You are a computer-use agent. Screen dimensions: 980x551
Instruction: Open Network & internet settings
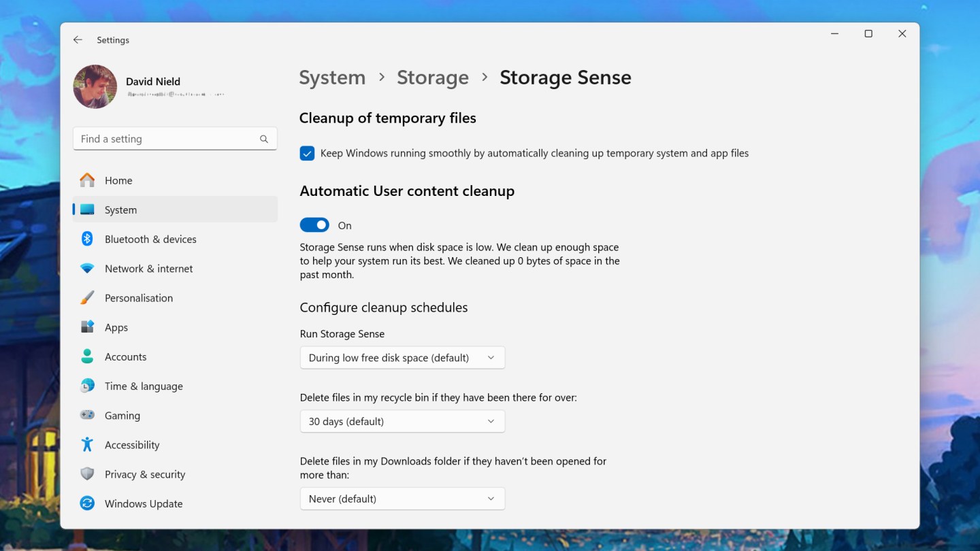tap(148, 268)
